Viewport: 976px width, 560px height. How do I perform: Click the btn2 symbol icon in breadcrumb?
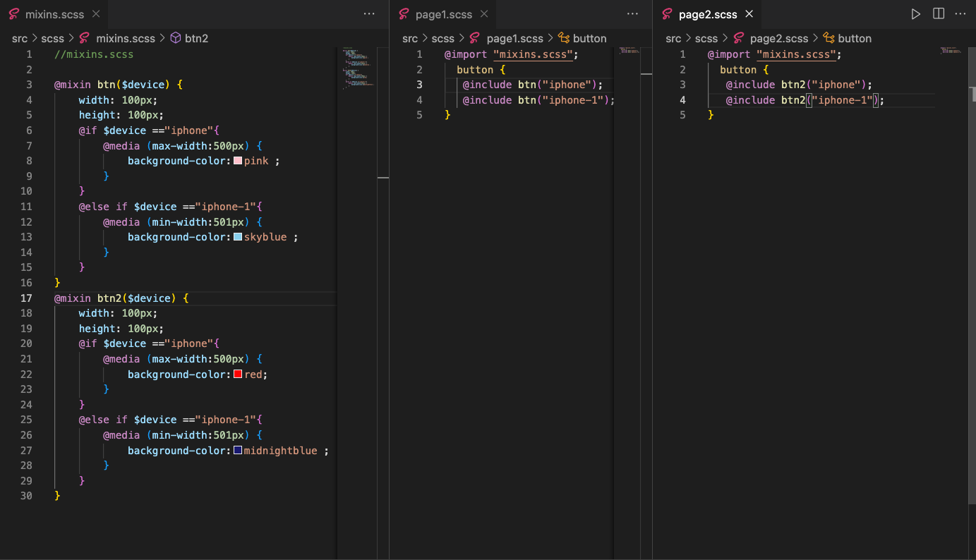click(176, 39)
